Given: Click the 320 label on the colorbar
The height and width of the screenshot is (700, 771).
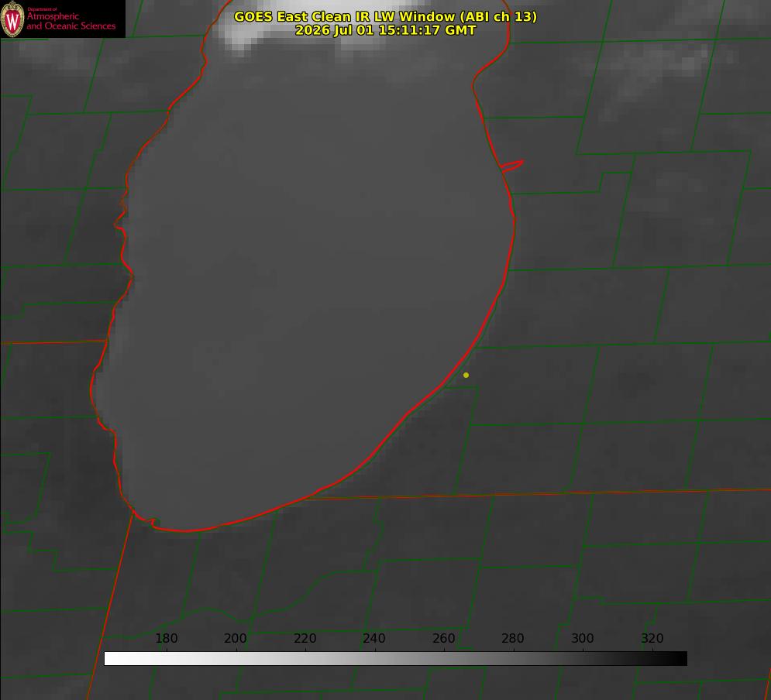Looking at the screenshot, I should 652,638.
